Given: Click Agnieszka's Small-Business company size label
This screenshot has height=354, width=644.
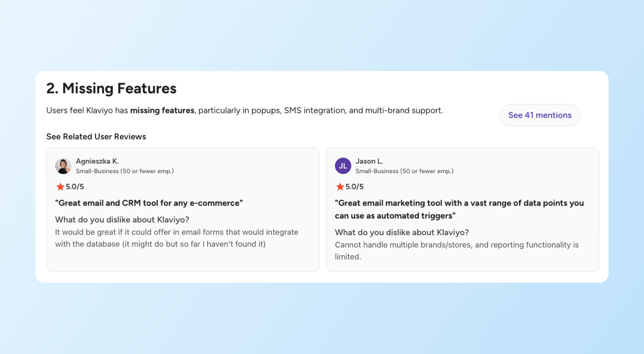Looking at the screenshot, I should coord(125,171).
